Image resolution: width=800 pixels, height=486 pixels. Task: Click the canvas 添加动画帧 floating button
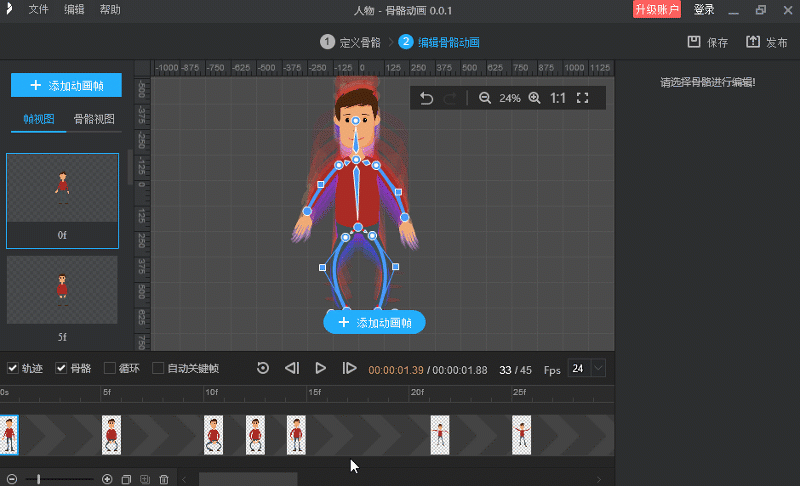coord(374,322)
